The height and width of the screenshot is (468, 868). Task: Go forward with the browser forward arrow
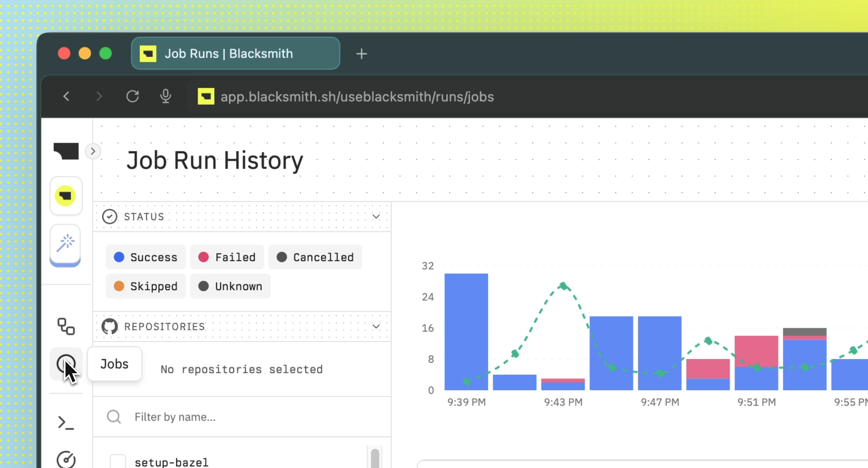coord(99,96)
